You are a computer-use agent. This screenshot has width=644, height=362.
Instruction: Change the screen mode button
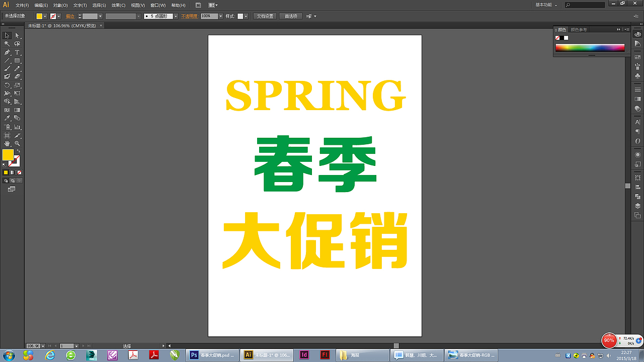point(12,189)
